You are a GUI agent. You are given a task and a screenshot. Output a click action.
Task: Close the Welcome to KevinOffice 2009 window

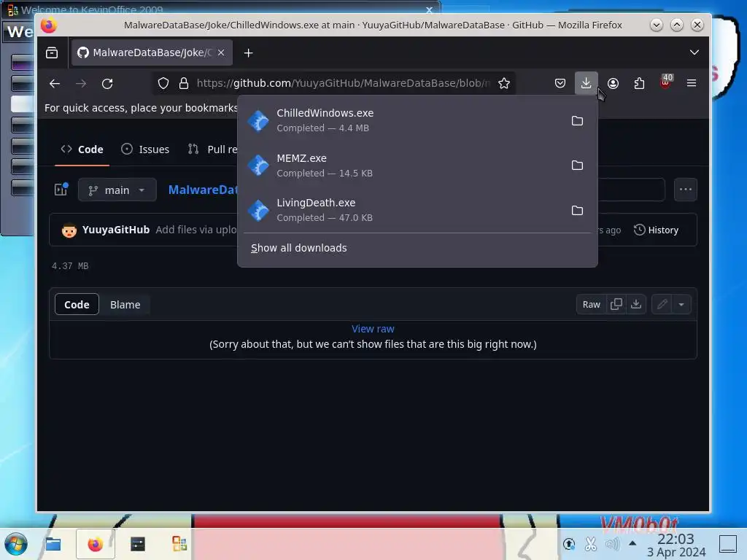429,9
